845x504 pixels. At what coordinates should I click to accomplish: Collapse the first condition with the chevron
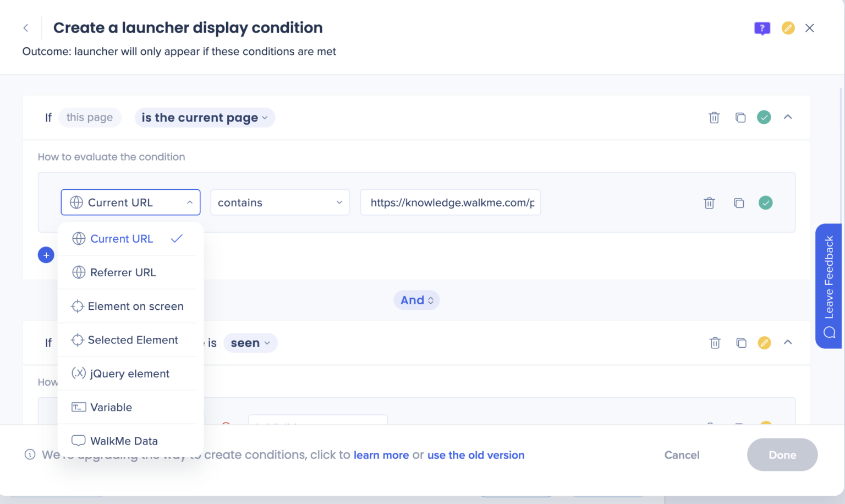[x=788, y=117]
